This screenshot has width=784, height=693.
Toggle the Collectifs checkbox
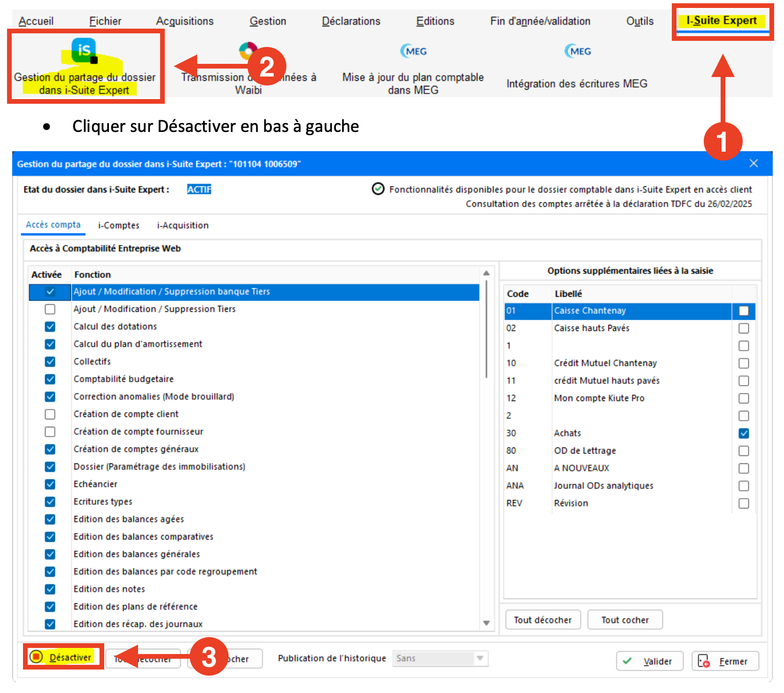tap(50, 362)
